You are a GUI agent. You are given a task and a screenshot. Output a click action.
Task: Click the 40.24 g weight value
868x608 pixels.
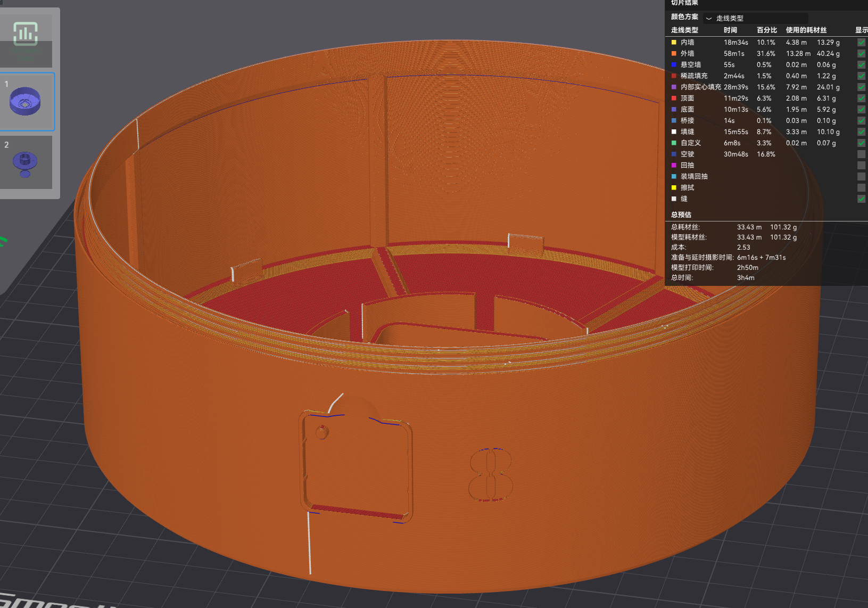[828, 53]
